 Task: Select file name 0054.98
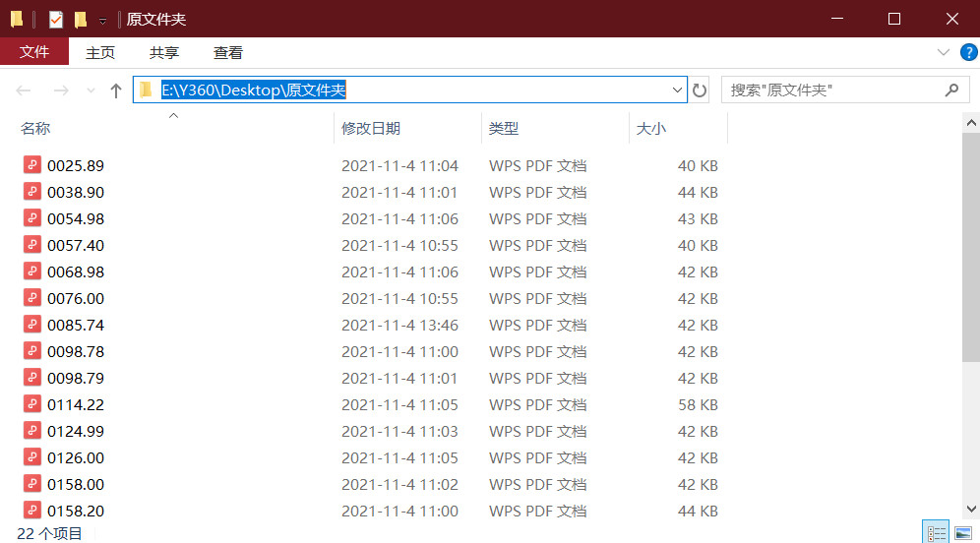click(x=76, y=218)
